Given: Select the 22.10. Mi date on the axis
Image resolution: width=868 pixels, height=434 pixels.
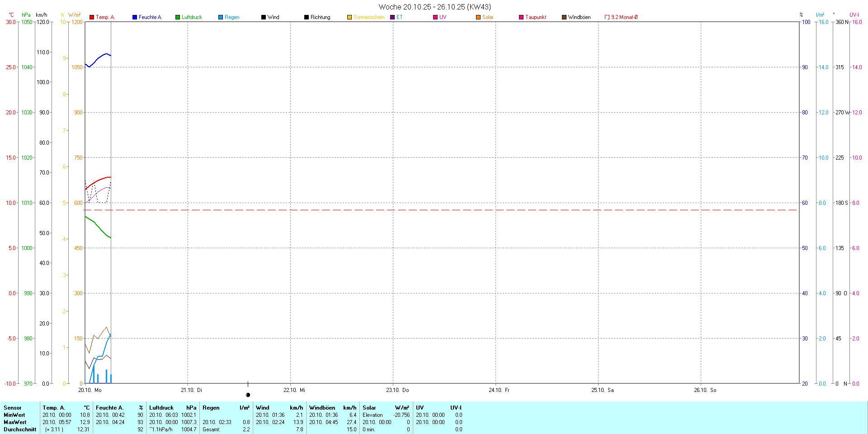Looking at the screenshot, I should pos(294,390).
